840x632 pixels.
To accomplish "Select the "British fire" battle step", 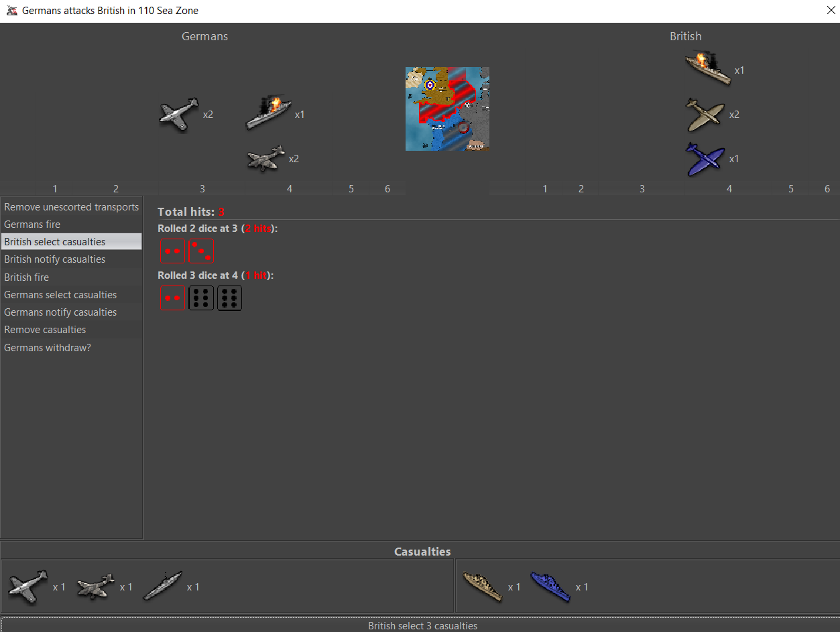I will (x=27, y=277).
